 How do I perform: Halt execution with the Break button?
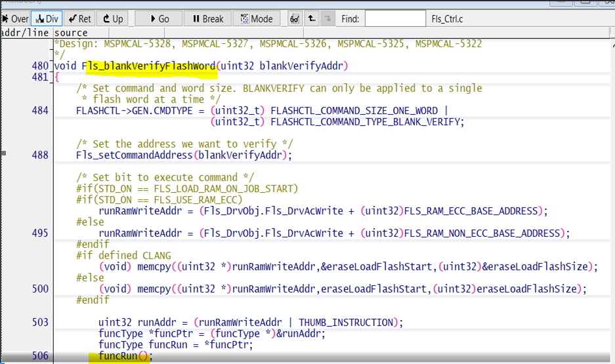[208, 19]
